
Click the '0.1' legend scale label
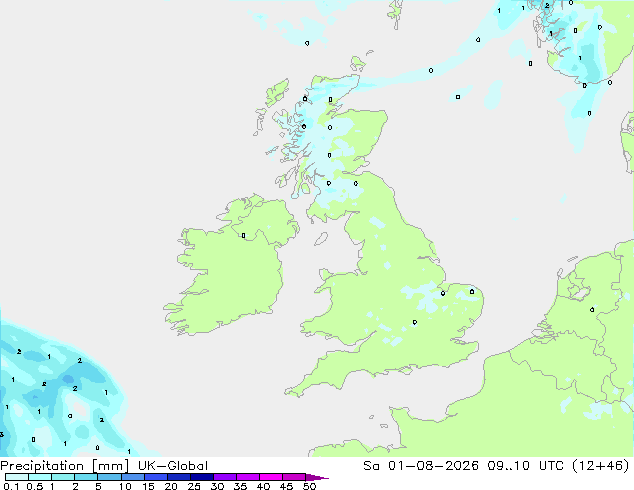tap(11, 486)
